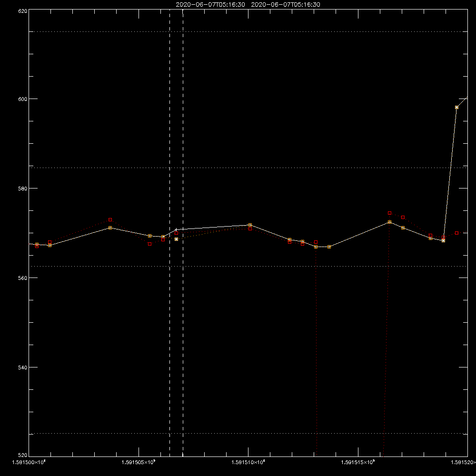Viewport: 476px width, 476px height.
Task: Select the highest red square marker near 574
Action: [389, 213]
